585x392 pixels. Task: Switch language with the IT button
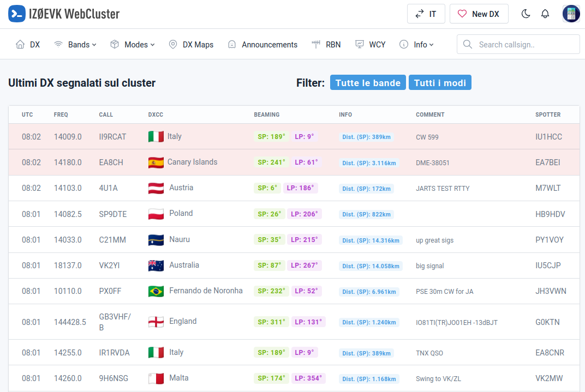tap(426, 14)
